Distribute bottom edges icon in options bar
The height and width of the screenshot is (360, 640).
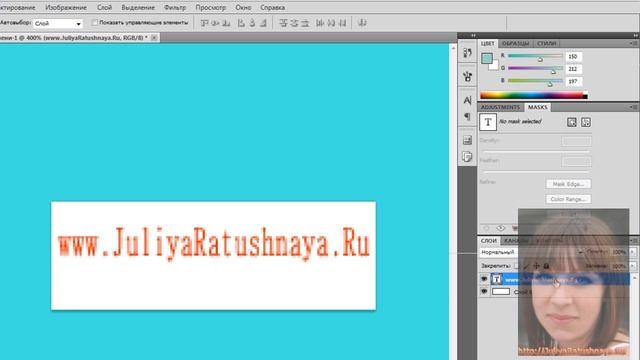[x=305, y=23]
